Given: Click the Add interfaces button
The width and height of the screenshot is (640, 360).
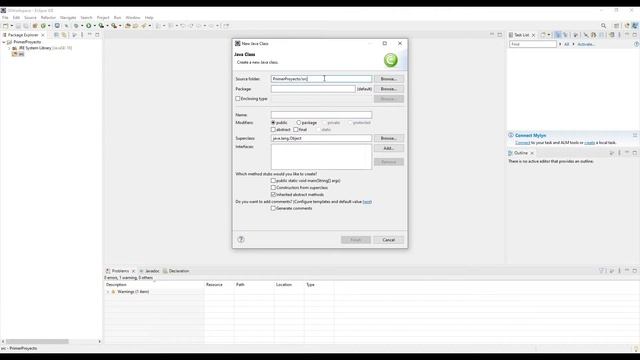Looking at the screenshot, I should coord(389,148).
